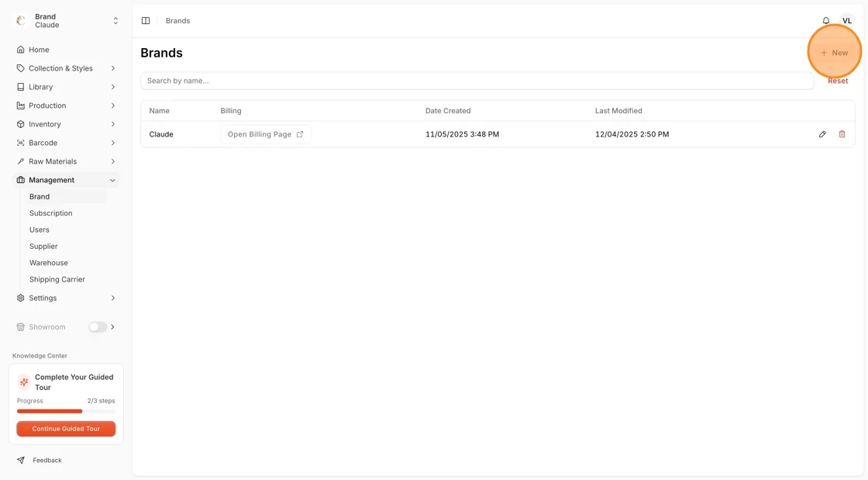Screen dimensions: 868x480
Task: Click the Feedback link
Action: pyautogui.click(x=47, y=460)
